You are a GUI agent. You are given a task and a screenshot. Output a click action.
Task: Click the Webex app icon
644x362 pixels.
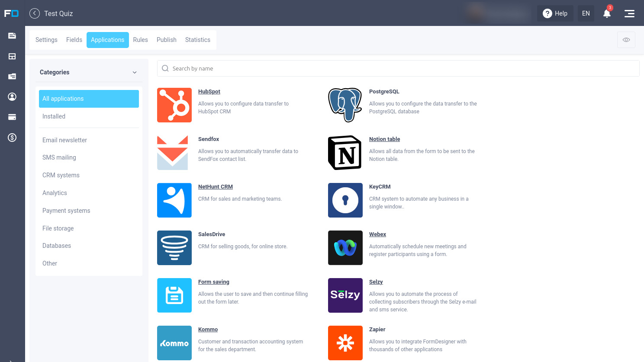point(345,248)
